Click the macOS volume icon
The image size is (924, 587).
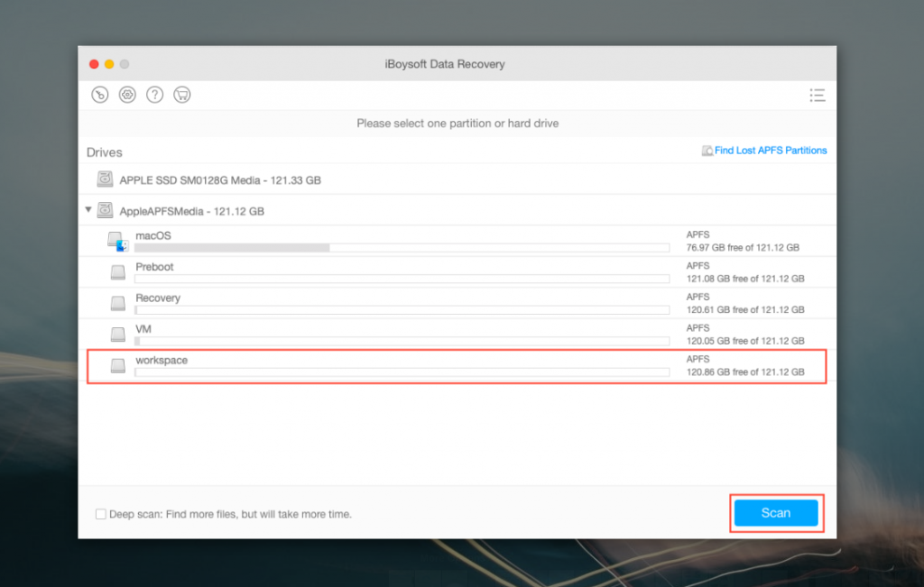(118, 242)
